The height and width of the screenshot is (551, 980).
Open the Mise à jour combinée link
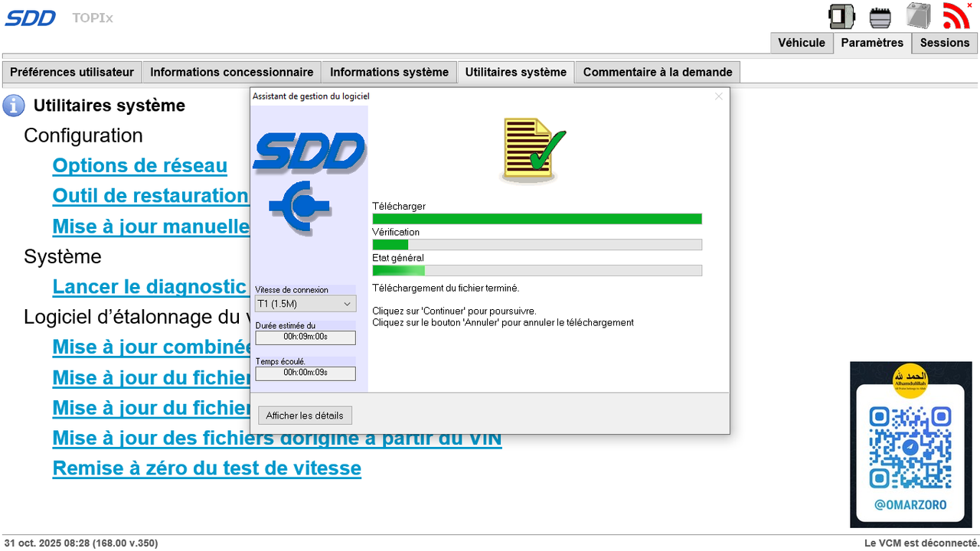(x=151, y=347)
